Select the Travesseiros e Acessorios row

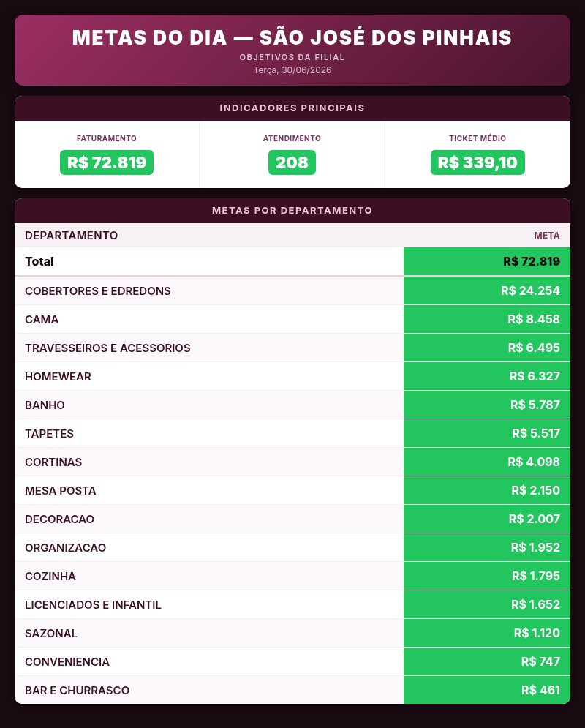tap(292, 348)
